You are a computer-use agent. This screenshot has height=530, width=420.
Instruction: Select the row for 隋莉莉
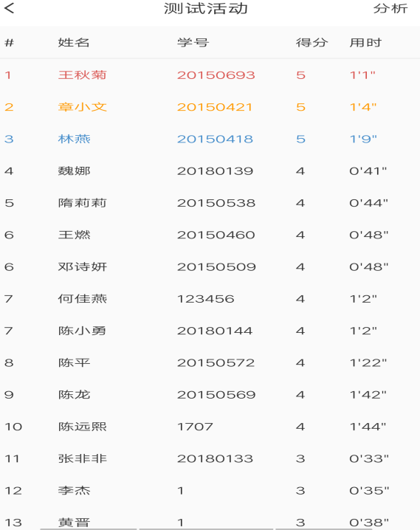tap(210, 203)
